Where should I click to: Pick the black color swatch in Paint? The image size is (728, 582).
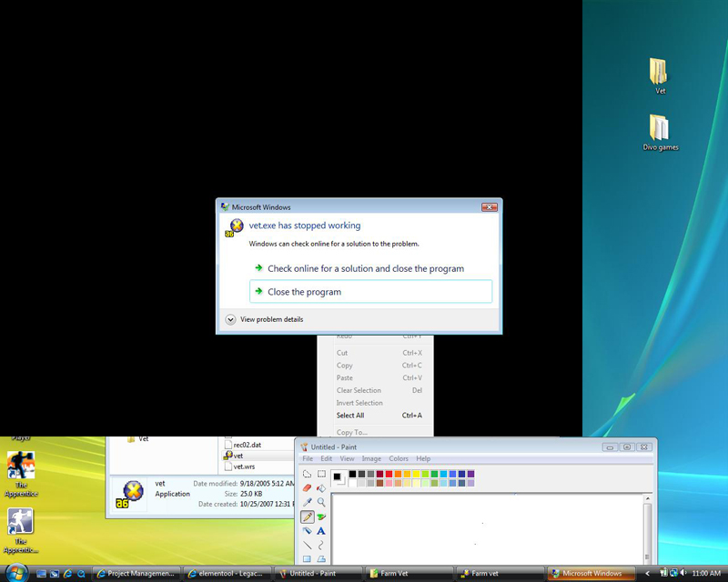pos(352,474)
